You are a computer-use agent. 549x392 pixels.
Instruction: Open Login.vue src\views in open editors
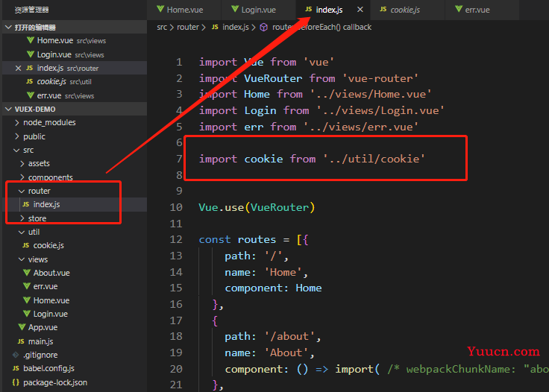pyautogui.click(x=75, y=54)
